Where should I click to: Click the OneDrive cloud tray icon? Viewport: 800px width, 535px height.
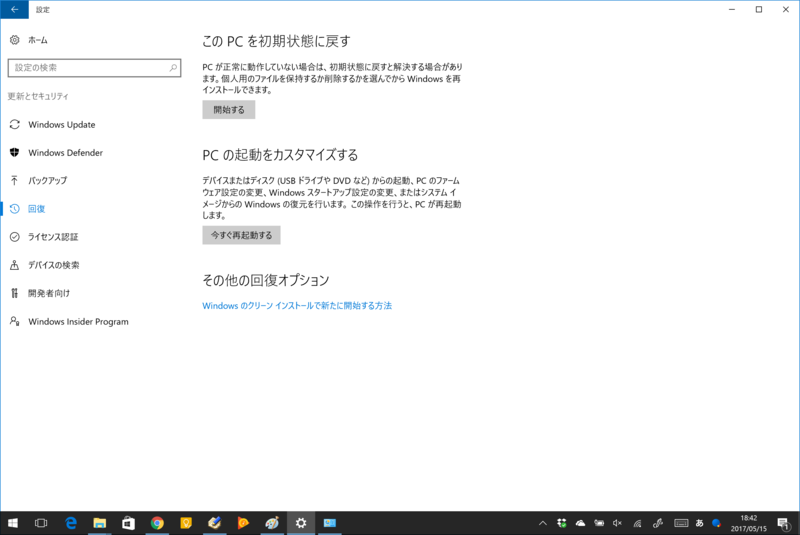pyautogui.click(x=581, y=523)
